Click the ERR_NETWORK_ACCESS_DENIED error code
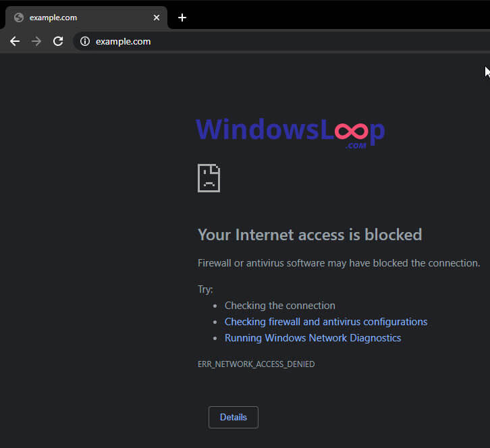 [x=256, y=364]
